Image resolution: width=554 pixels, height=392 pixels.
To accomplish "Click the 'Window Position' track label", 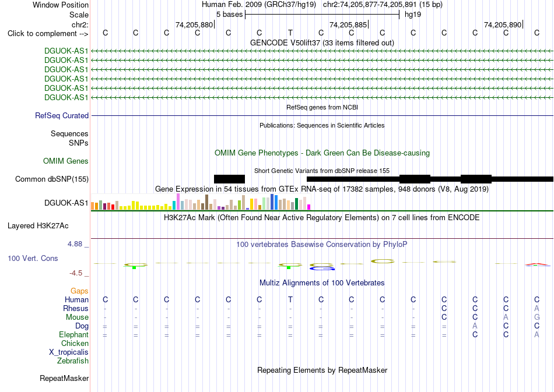I will tap(61, 5).
